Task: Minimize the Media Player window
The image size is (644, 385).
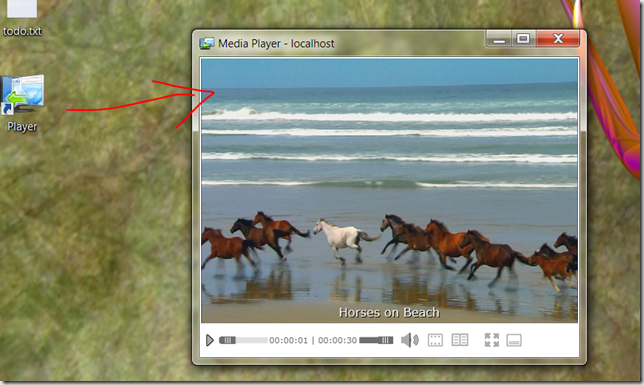Action: [x=499, y=39]
